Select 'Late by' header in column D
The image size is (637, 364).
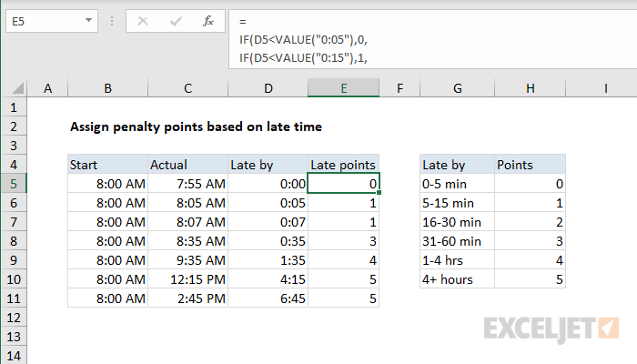click(x=268, y=165)
